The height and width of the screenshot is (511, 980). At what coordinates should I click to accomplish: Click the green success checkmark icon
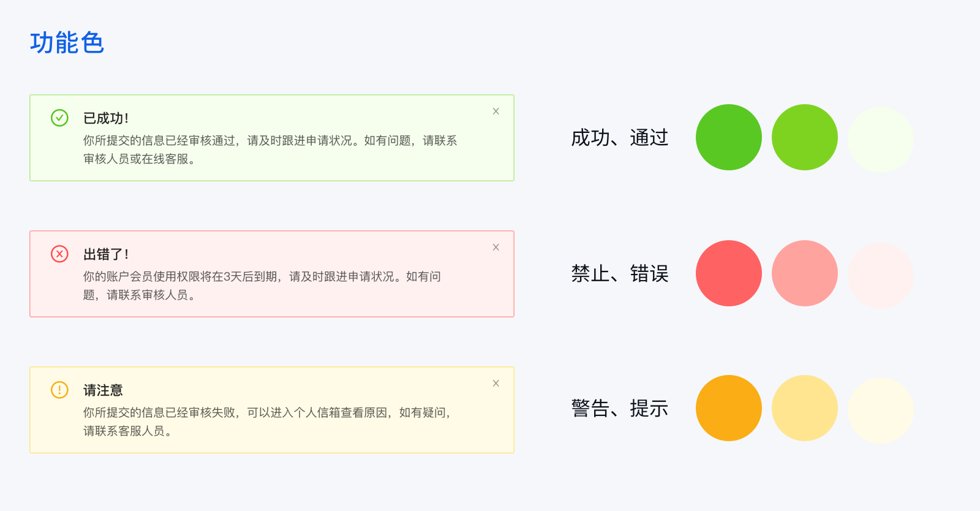click(x=59, y=118)
